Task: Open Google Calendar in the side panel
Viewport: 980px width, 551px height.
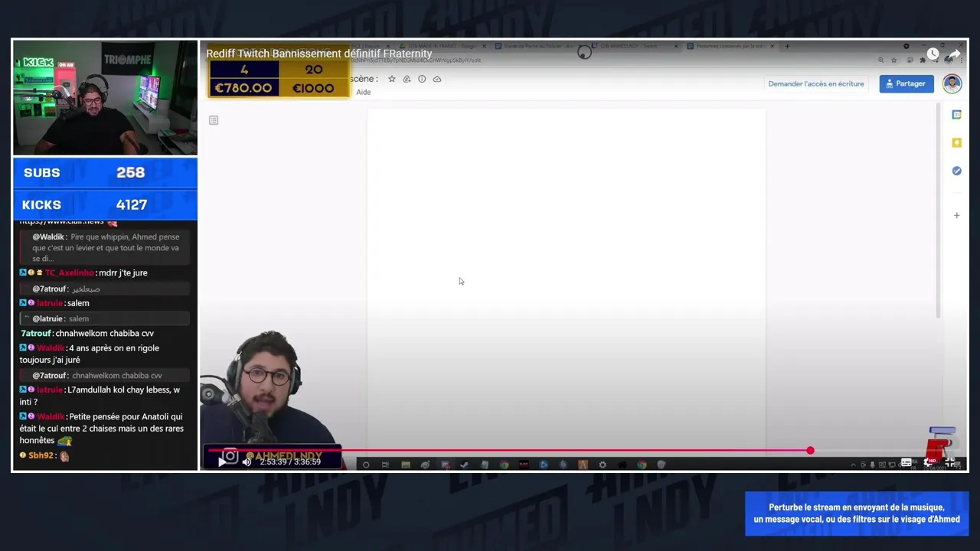Action: (956, 115)
